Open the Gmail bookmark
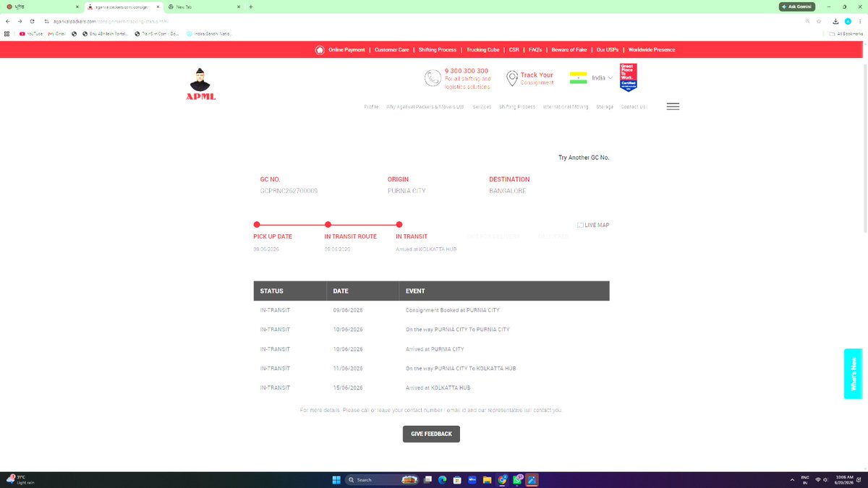The image size is (868, 488). point(56,33)
